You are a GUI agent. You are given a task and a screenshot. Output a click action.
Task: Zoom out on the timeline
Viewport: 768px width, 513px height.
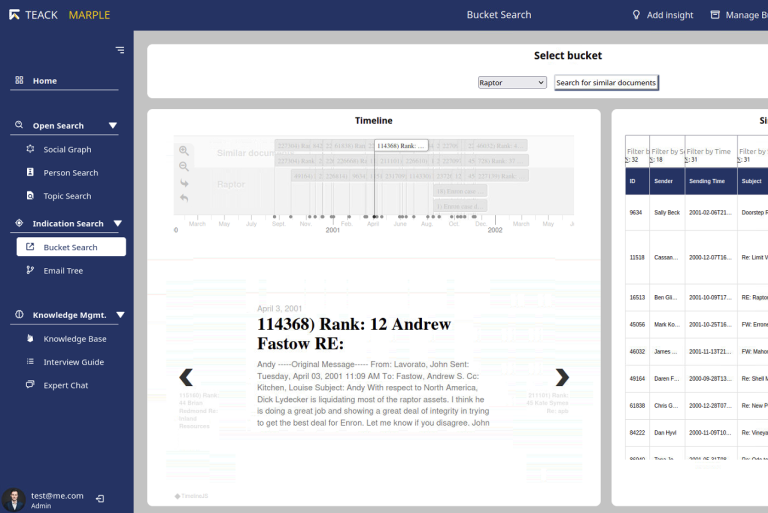pos(184,167)
